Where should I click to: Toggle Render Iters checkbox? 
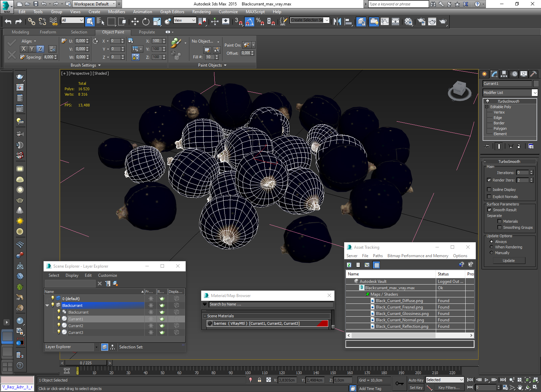tap(489, 180)
